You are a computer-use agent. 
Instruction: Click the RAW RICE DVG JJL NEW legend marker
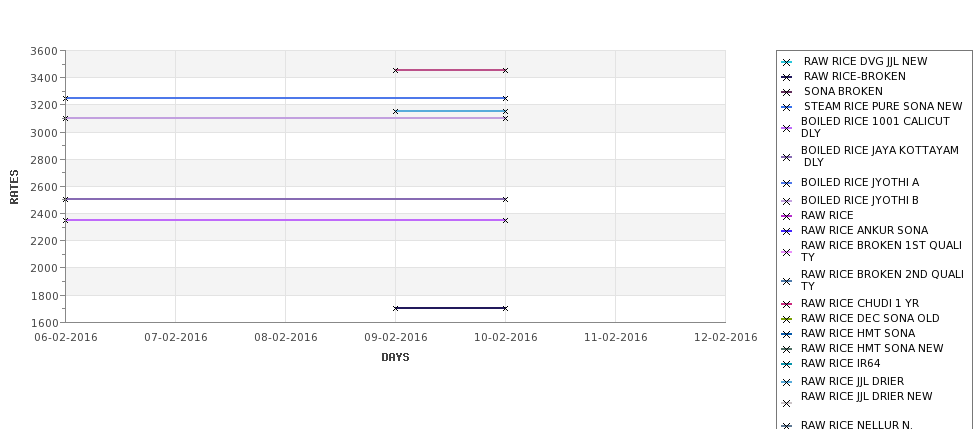click(787, 62)
